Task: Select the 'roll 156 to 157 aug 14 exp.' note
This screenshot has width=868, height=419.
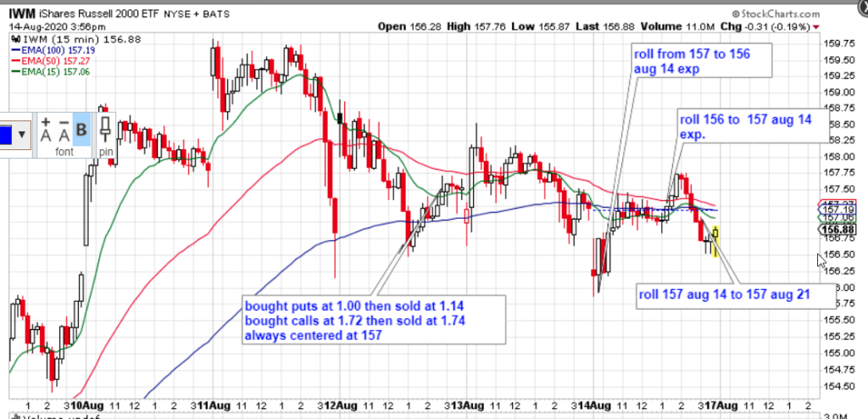Action: point(753,126)
